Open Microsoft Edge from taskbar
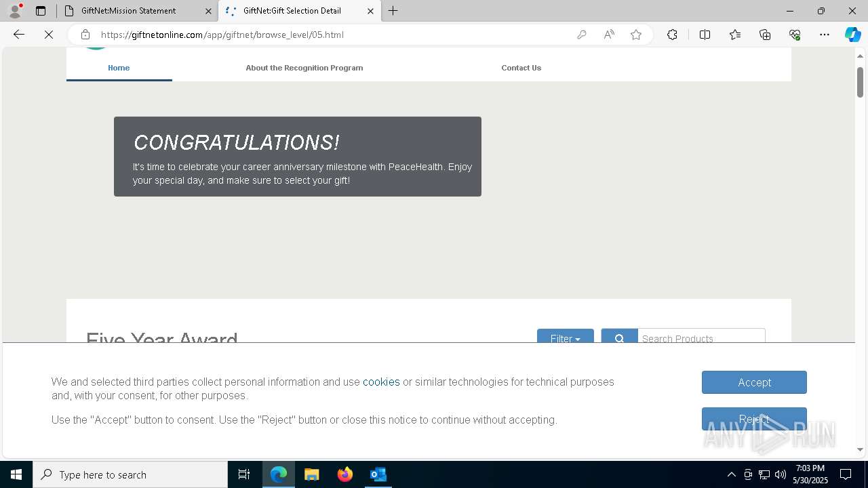The width and height of the screenshot is (868, 488). point(279,474)
